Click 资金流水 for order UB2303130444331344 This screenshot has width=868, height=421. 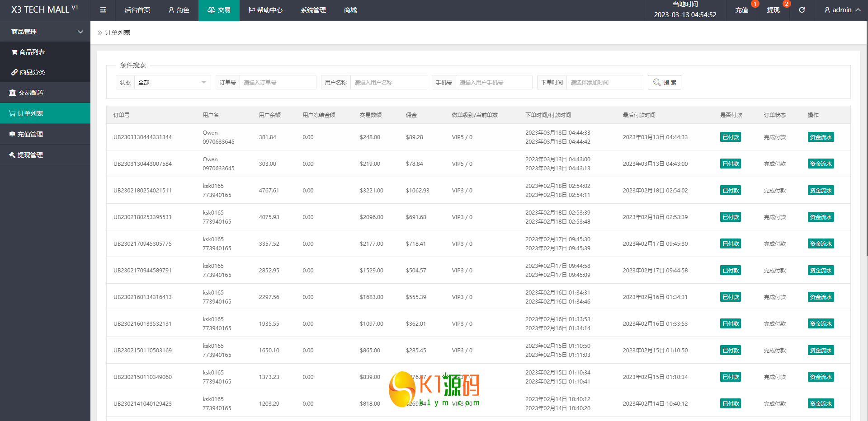click(821, 137)
